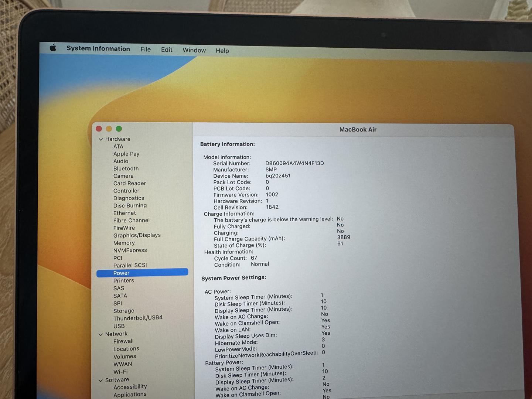Click the Firmware Version value 1002
532x399 pixels.
click(272, 194)
